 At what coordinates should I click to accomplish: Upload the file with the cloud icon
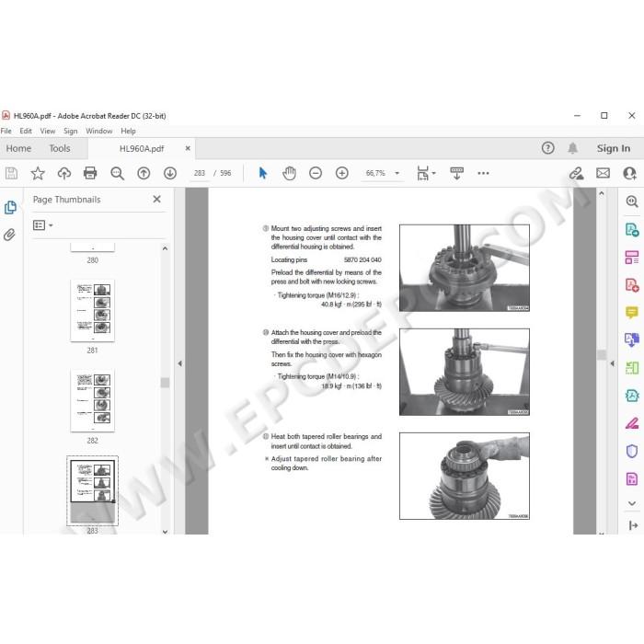point(64,173)
